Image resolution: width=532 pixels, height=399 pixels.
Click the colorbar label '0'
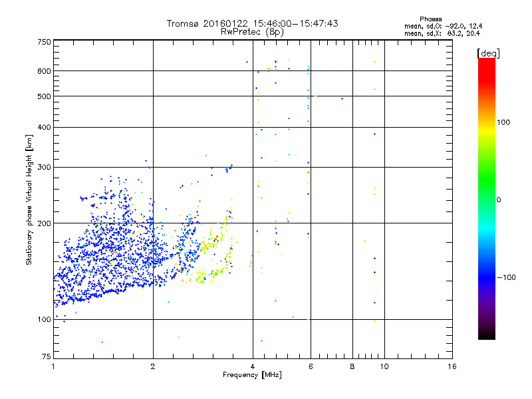tap(498, 200)
